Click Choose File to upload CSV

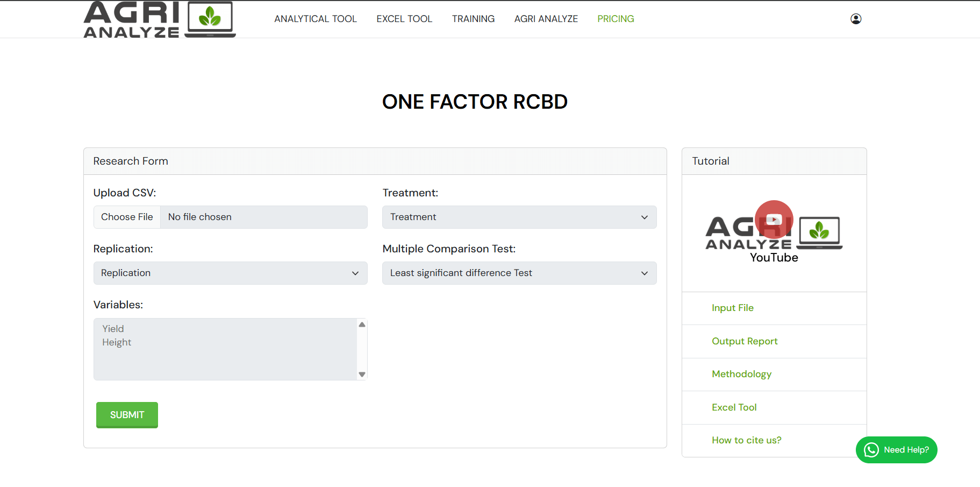click(x=127, y=217)
